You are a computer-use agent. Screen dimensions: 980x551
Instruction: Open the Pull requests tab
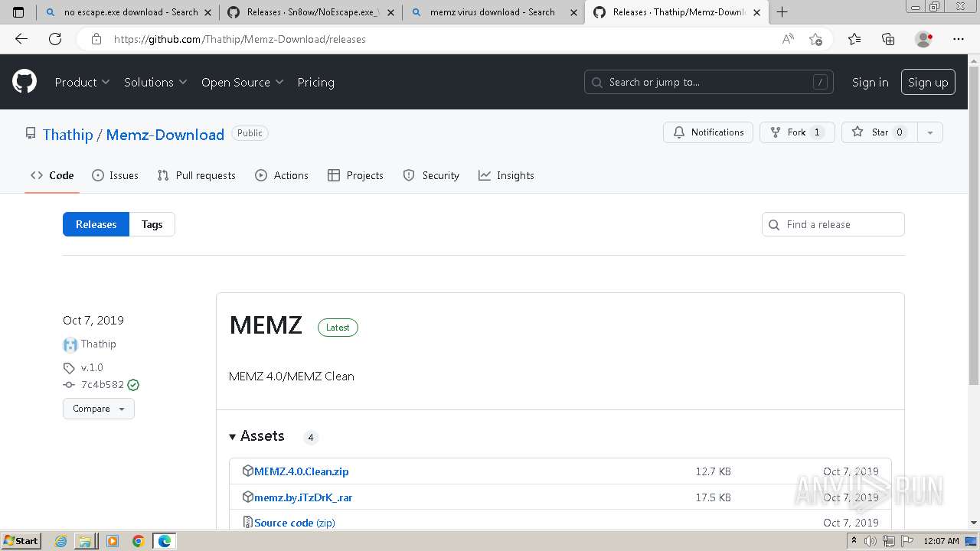(196, 175)
